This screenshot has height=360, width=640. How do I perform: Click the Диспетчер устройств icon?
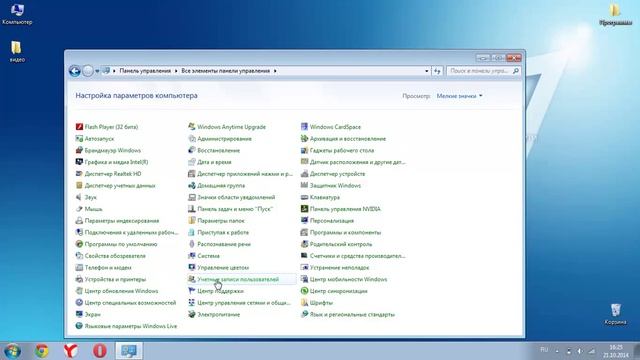click(304, 174)
